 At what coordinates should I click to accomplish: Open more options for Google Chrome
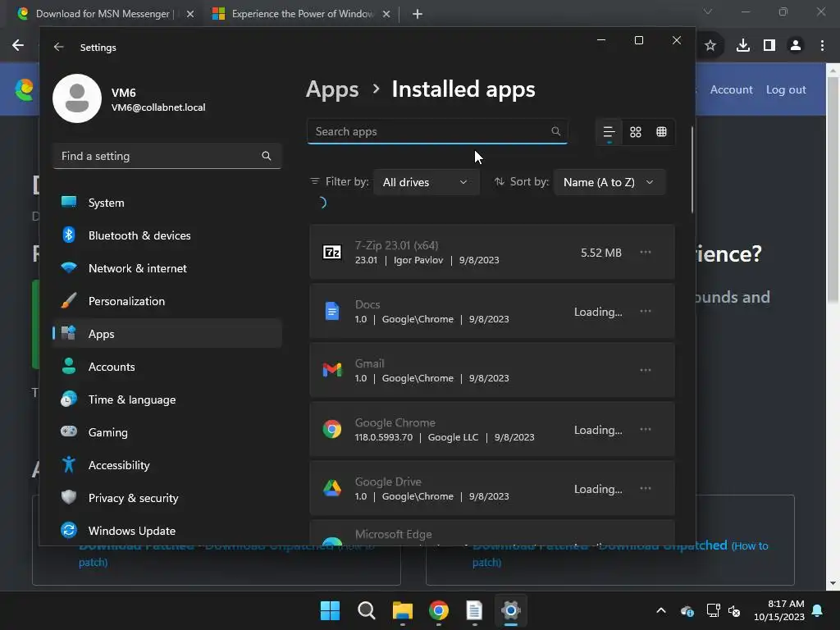click(646, 429)
